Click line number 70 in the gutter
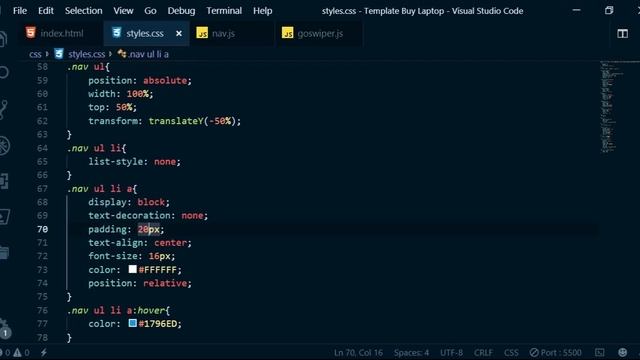The width and height of the screenshot is (640, 360). (x=42, y=229)
